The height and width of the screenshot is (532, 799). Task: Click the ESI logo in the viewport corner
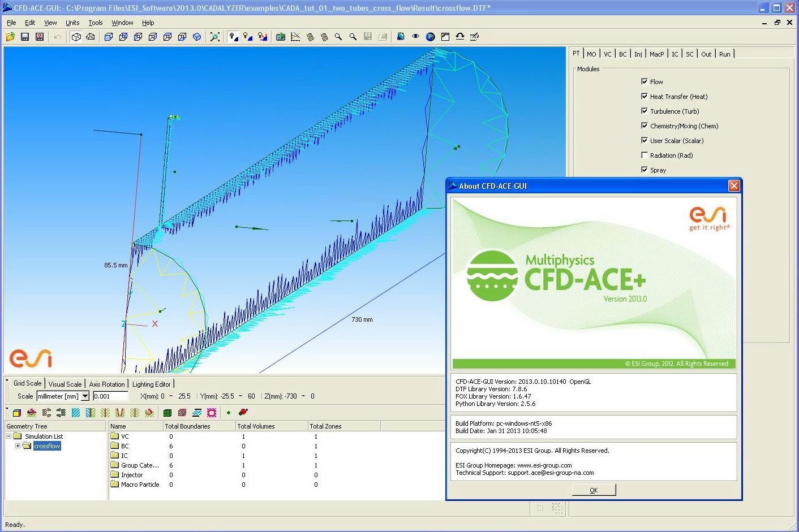[x=31, y=358]
